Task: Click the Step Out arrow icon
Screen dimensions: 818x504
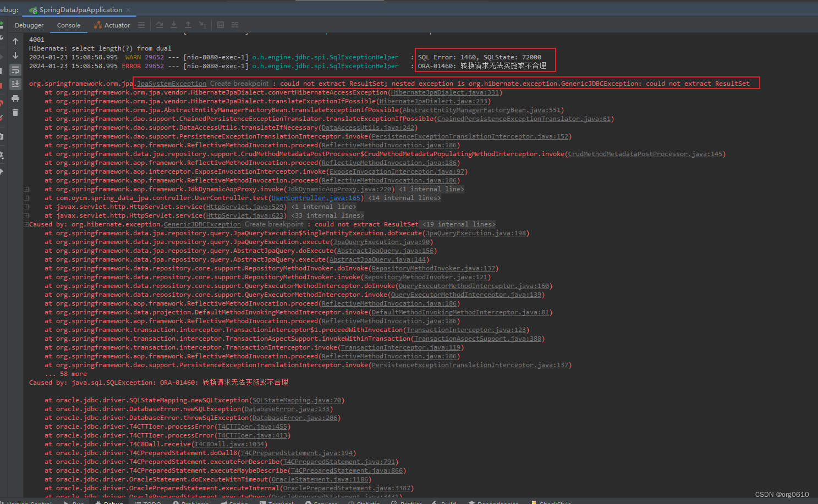Action: click(188, 25)
